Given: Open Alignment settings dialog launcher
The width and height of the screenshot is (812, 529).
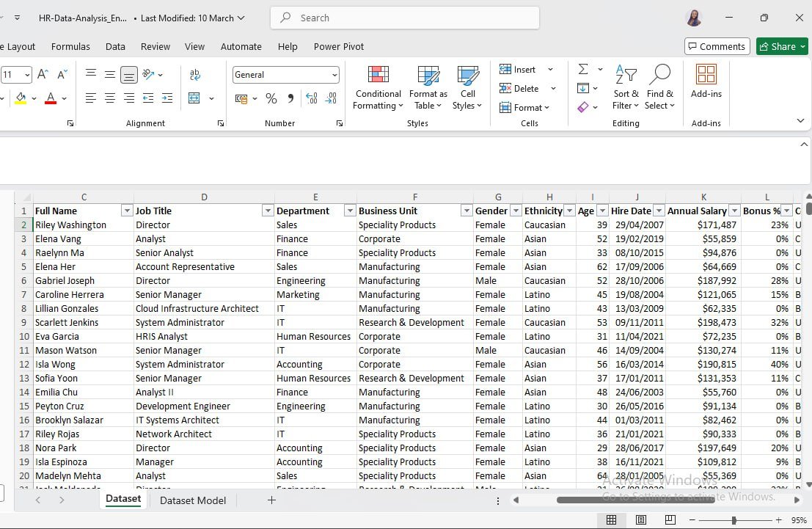Looking at the screenshot, I should tap(221, 123).
